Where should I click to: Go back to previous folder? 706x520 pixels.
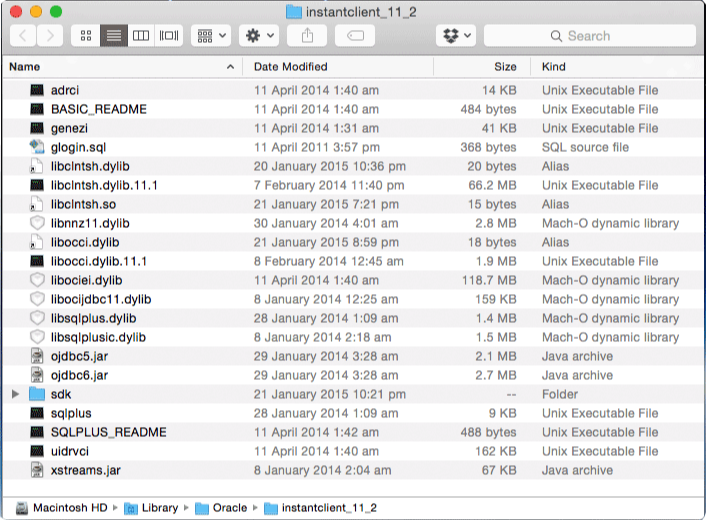tap(23, 36)
